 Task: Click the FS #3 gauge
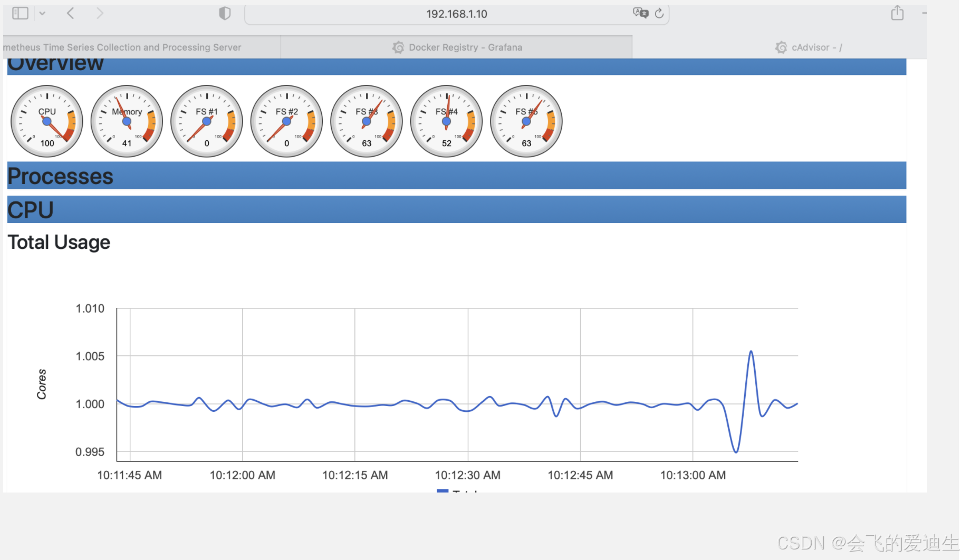367,121
